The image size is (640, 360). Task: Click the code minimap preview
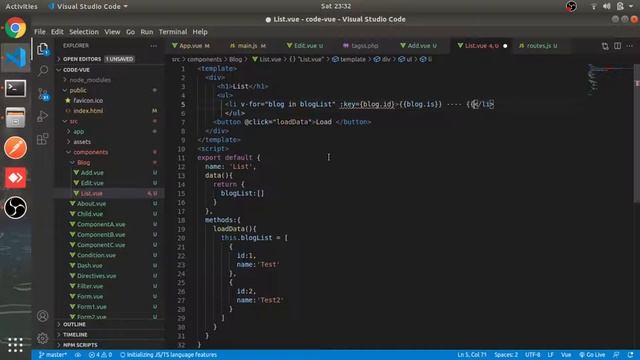coord(610,80)
